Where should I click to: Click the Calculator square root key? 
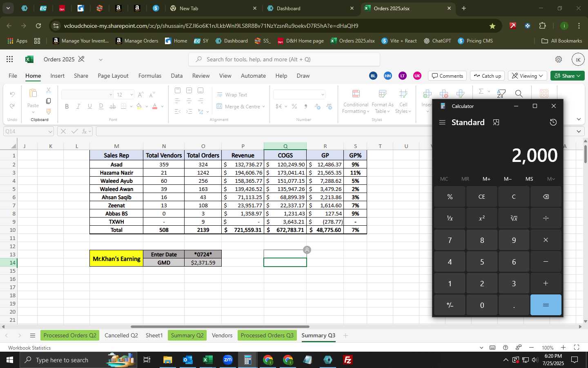[x=514, y=218]
